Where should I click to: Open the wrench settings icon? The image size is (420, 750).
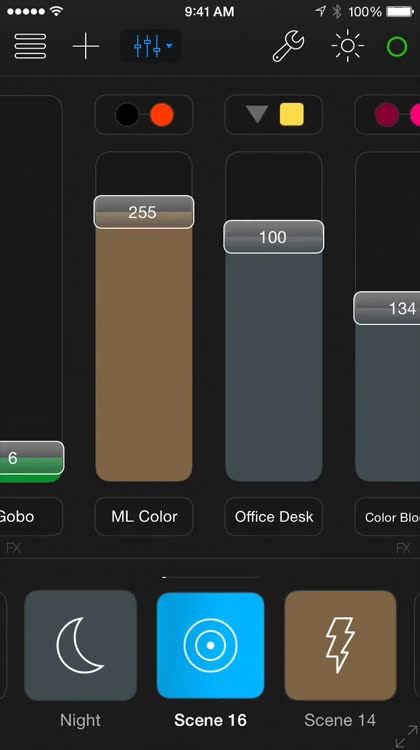(288, 46)
